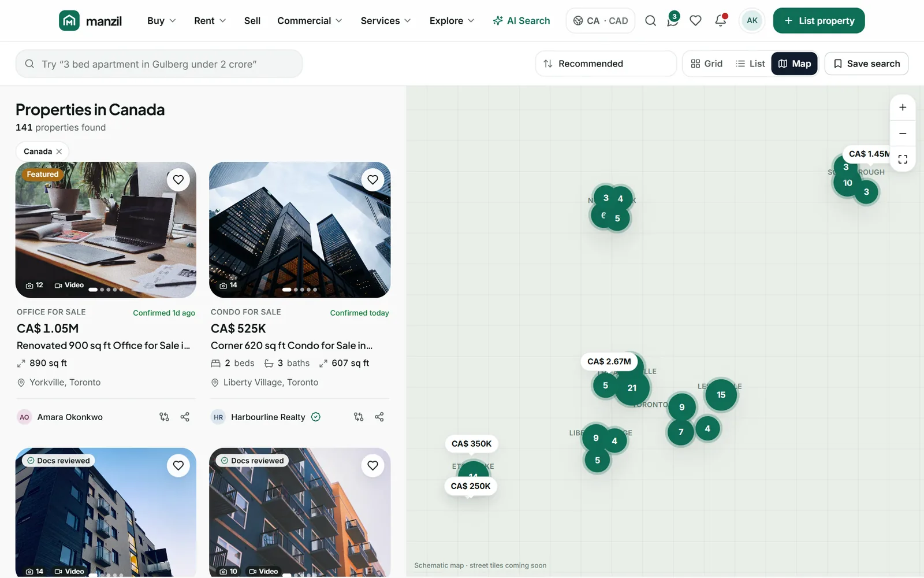Click the List property button
This screenshot has height=578, width=924.
[819, 21]
